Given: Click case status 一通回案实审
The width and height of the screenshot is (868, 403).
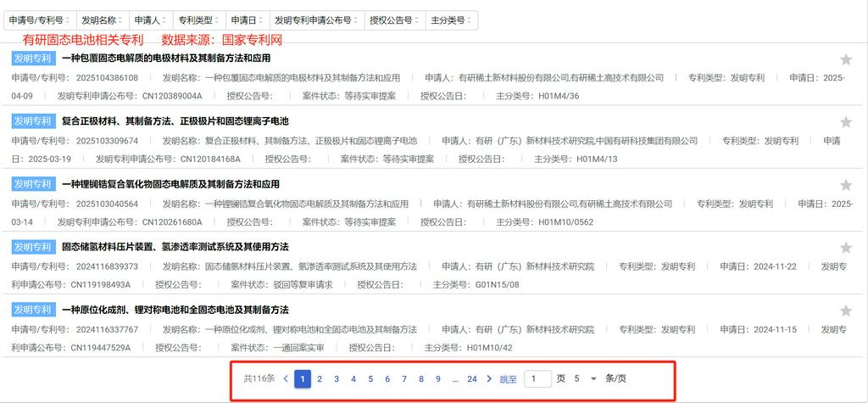Looking at the screenshot, I should (x=299, y=348).
